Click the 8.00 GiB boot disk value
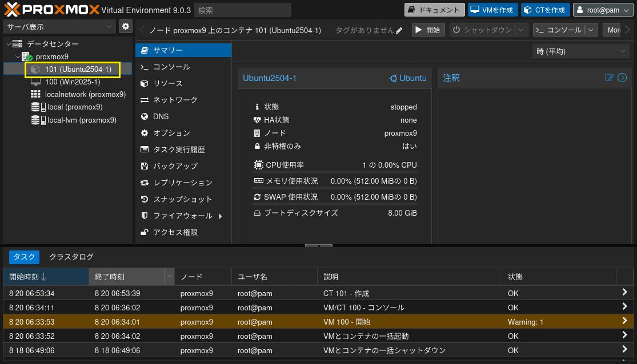This screenshot has height=364, width=637. click(x=402, y=213)
